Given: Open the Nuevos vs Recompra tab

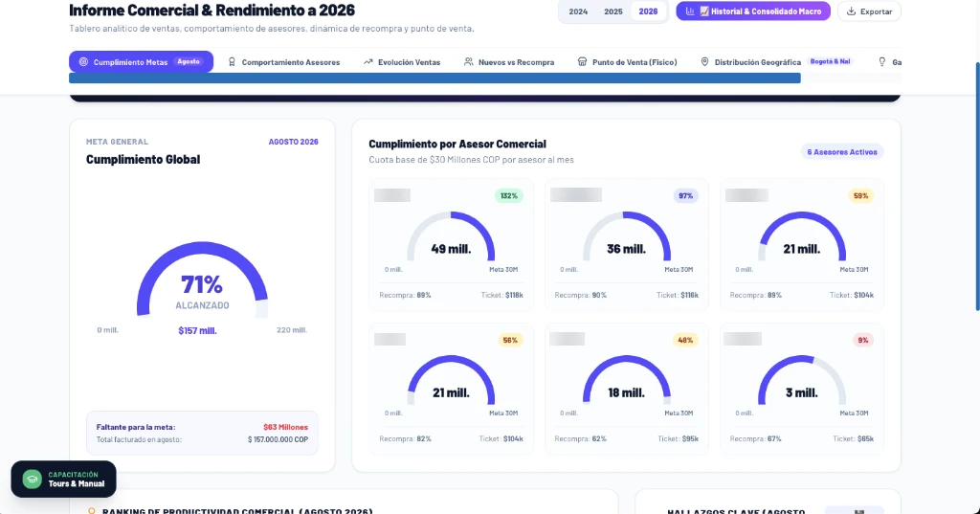Looking at the screenshot, I should coord(509,62).
